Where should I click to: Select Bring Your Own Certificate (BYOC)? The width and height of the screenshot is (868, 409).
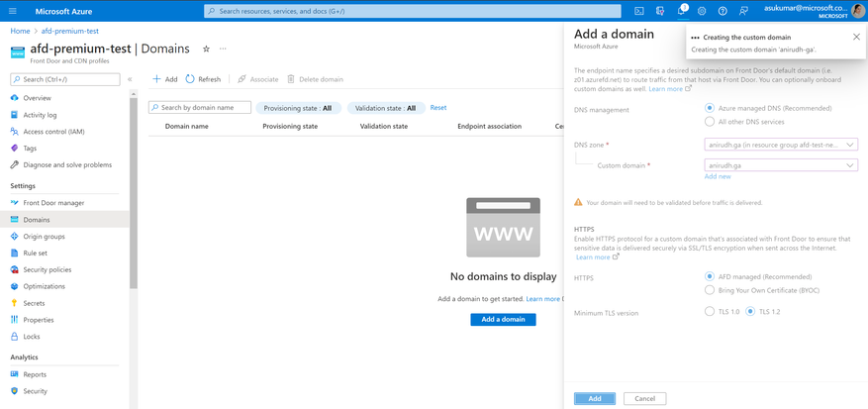coord(709,290)
